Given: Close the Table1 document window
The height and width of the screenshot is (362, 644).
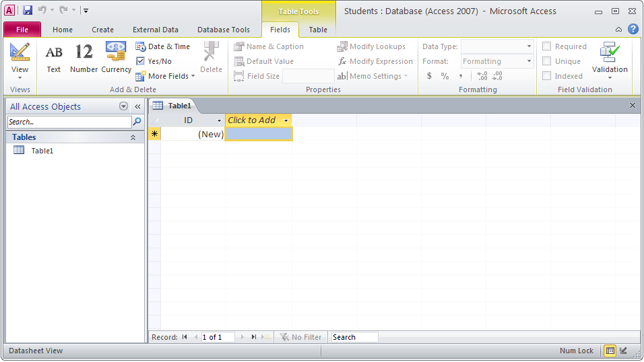Looking at the screenshot, I should (x=633, y=106).
